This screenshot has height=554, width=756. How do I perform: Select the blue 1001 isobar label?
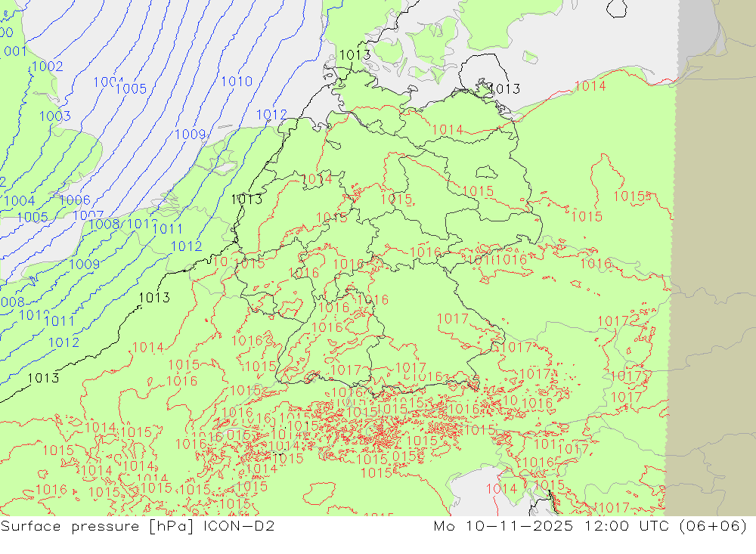[x=14, y=51]
